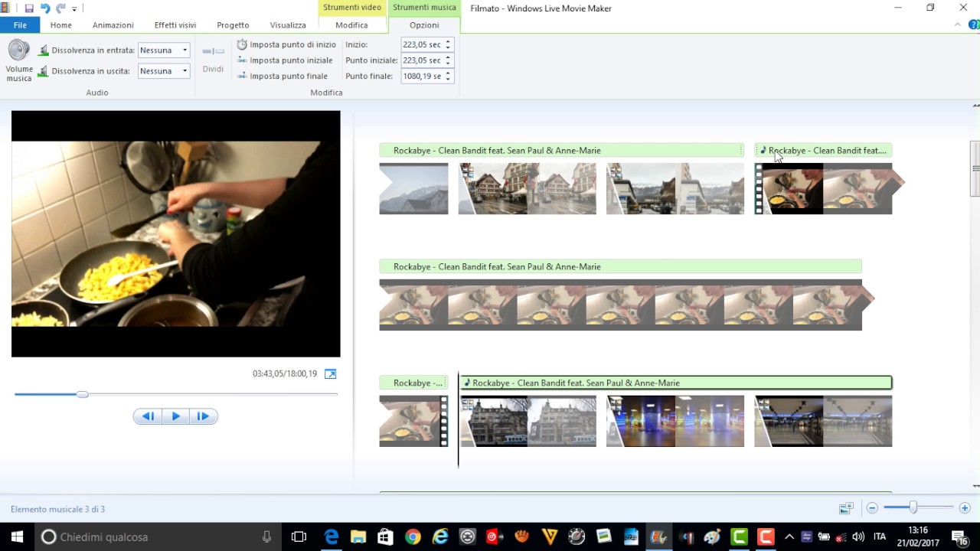Increase the Inizio value with the stepper
The image size is (980, 551).
coord(448,42)
